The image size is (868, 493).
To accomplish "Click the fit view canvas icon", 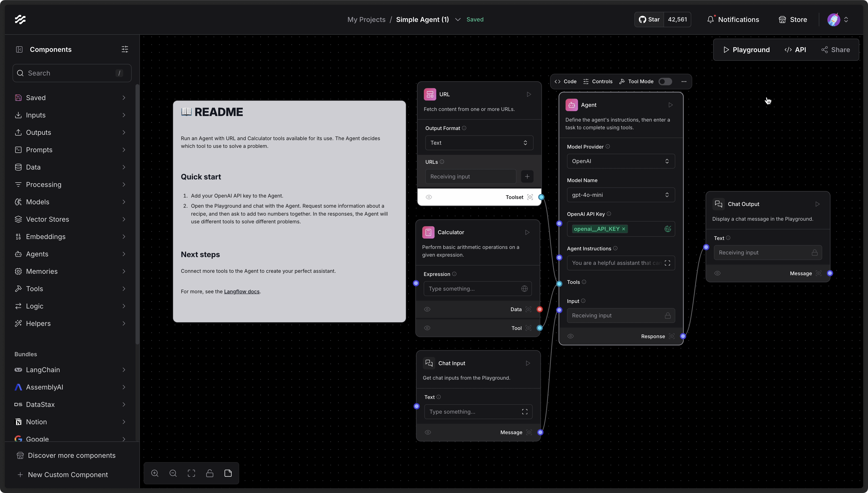I will (191, 473).
